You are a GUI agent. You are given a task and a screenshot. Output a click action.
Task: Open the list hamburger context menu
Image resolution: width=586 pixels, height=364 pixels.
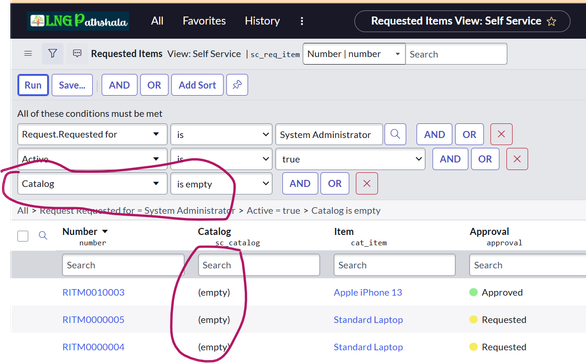coord(28,54)
